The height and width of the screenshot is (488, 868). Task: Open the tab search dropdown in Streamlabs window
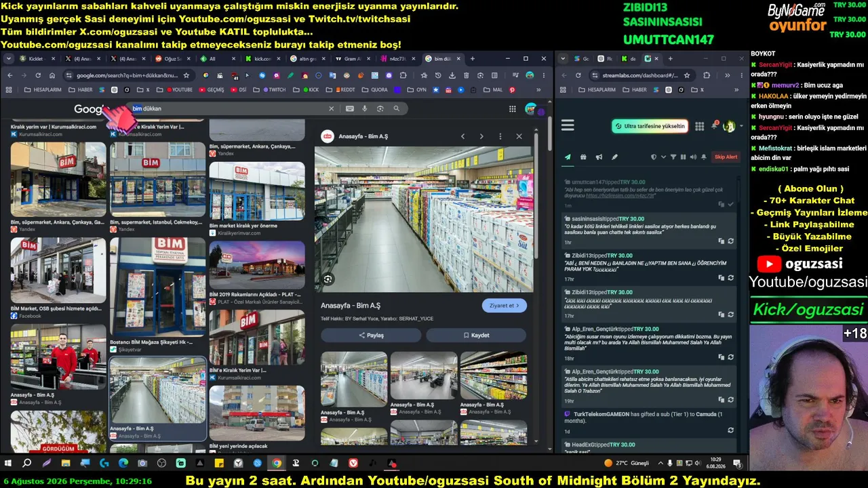point(564,59)
